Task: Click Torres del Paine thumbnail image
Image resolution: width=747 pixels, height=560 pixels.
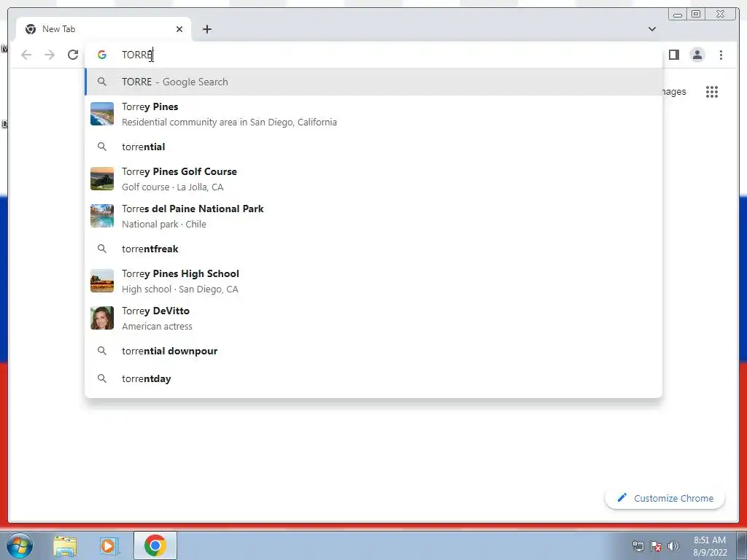Action: pos(102,216)
